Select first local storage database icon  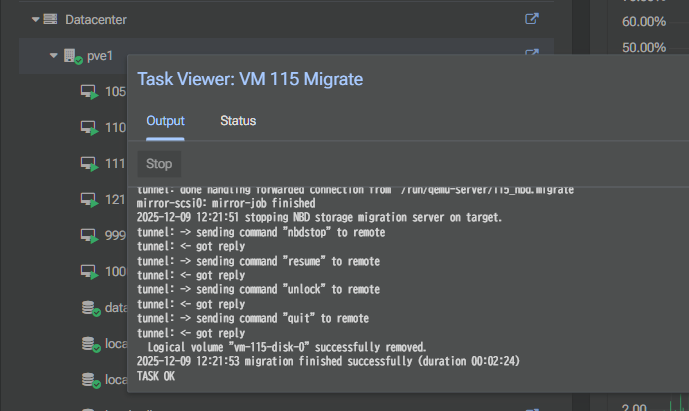(89, 344)
